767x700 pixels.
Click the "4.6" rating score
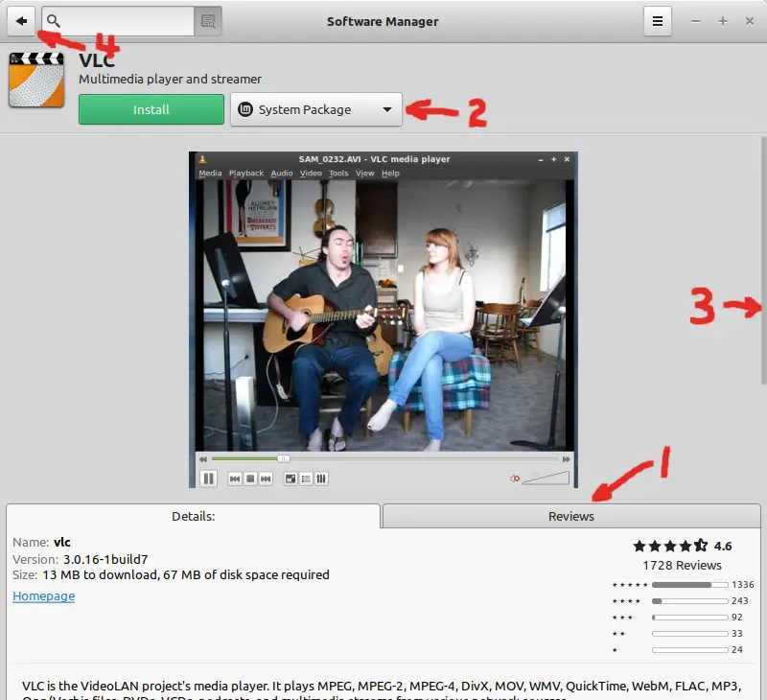pos(723,546)
